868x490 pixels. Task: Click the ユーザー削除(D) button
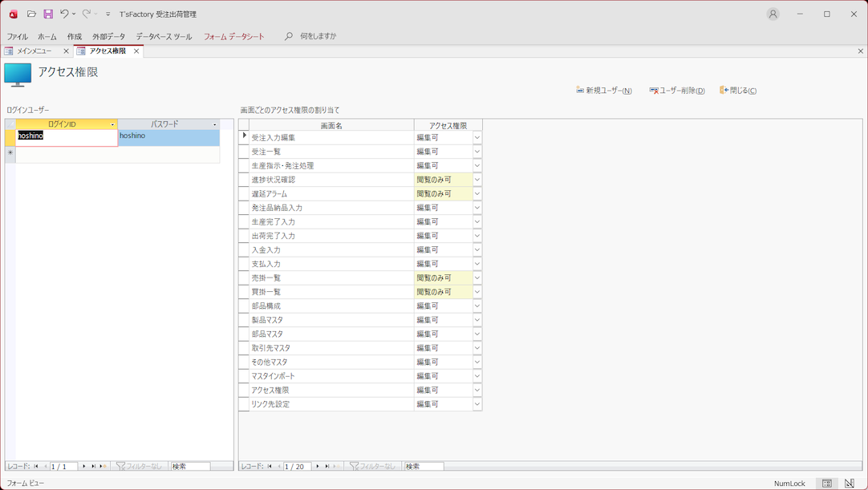(677, 91)
